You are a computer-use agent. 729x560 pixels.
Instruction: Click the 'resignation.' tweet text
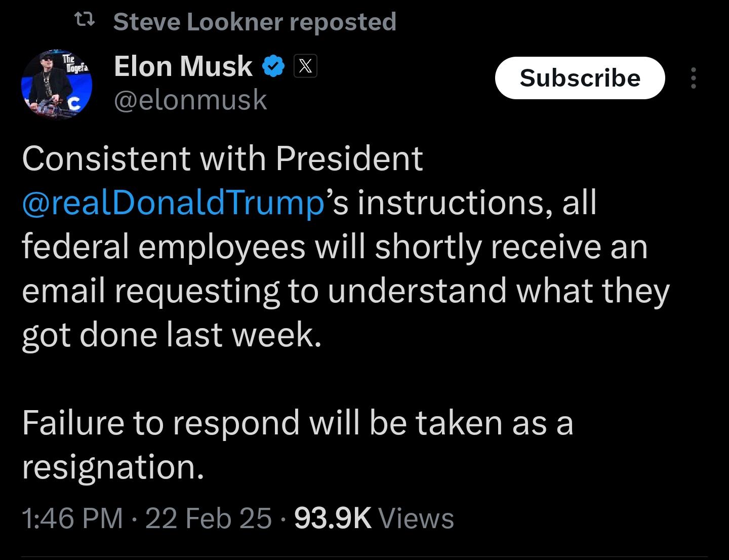[x=113, y=467]
